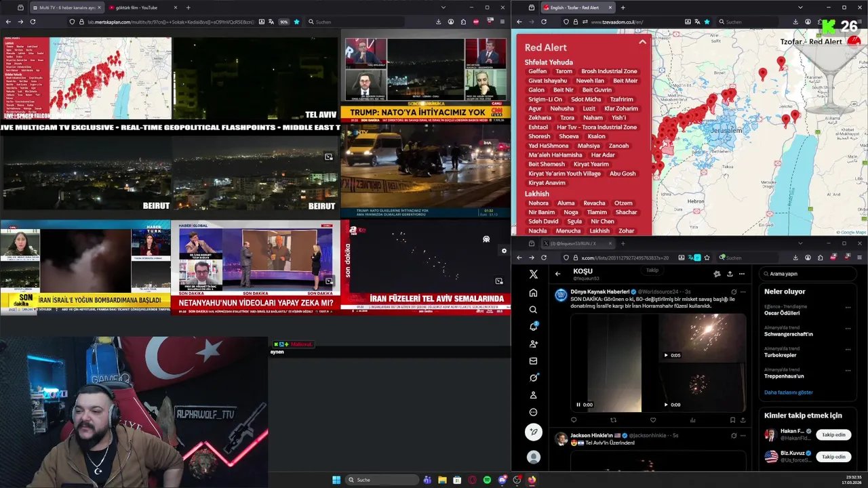The image size is (868, 488).
Task: Open a new tab in the X window
Action: click(x=623, y=243)
